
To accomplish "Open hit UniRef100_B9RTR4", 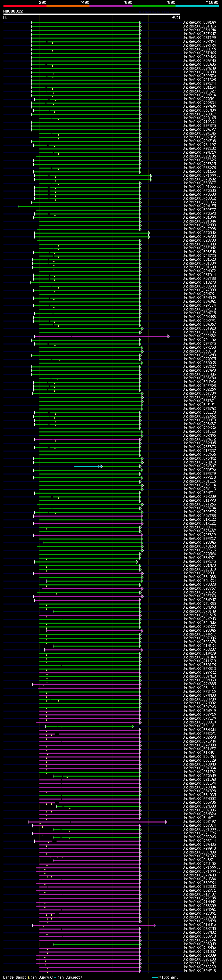I will [199, 45].
